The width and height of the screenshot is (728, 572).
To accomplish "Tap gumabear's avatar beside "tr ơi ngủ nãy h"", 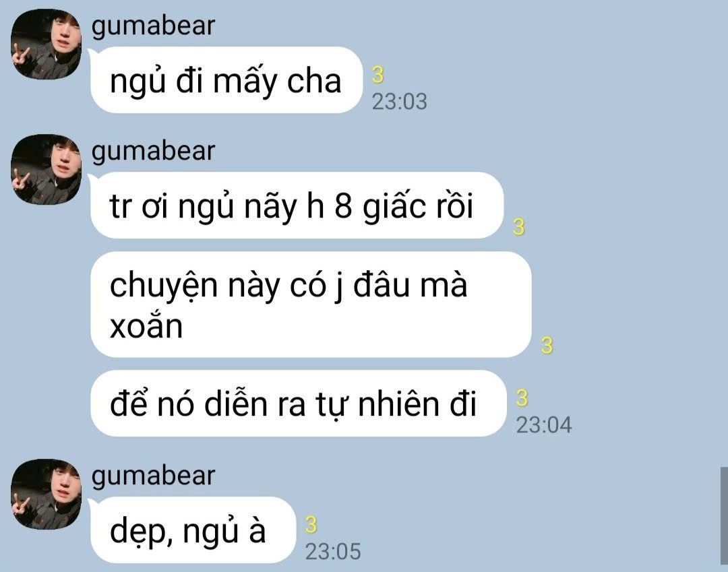I will [x=47, y=170].
